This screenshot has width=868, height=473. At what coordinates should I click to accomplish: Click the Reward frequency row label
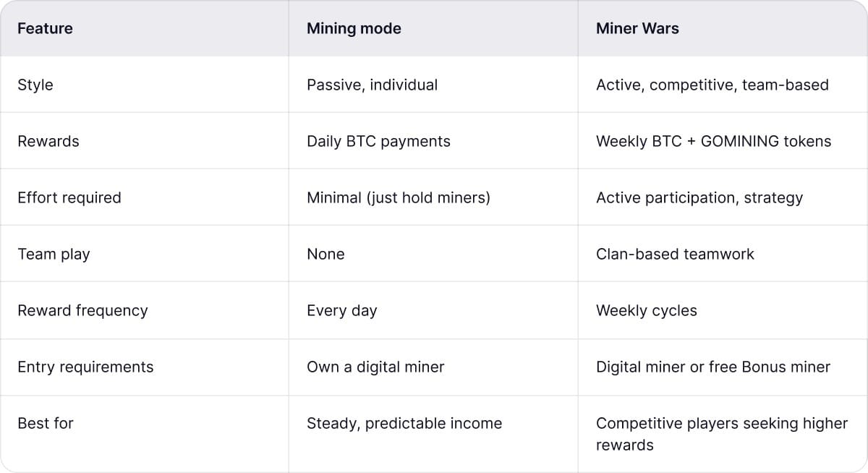(x=82, y=310)
